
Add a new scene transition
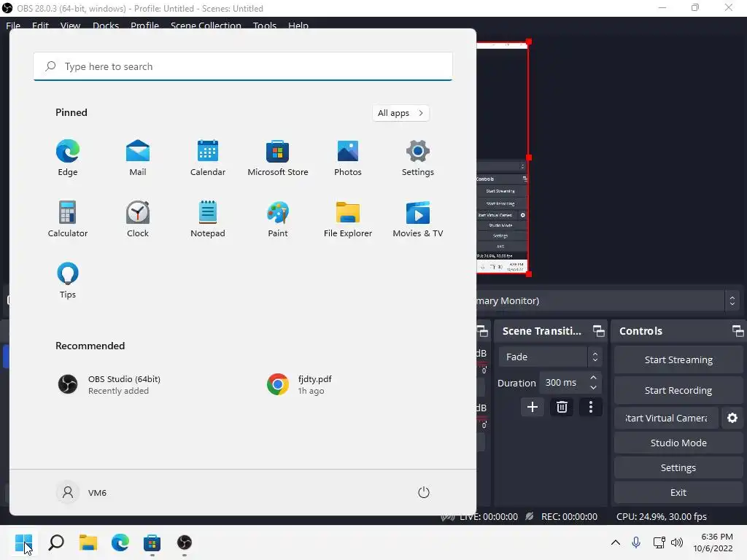532,407
